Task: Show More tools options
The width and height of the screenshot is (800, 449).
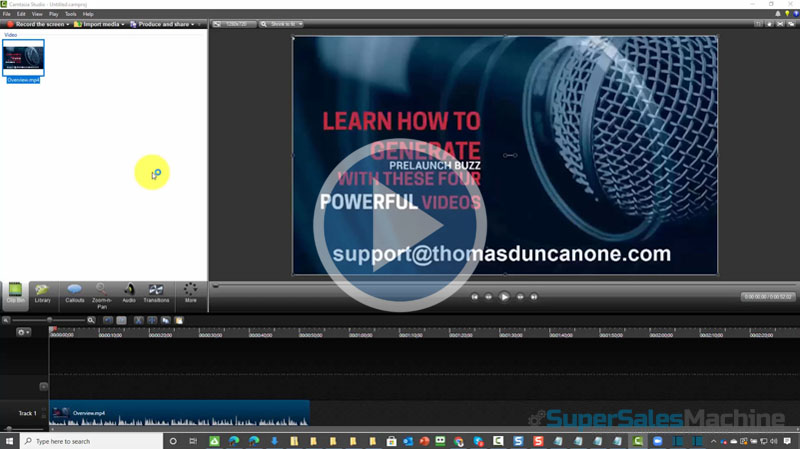Action: pyautogui.click(x=190, y=293)
